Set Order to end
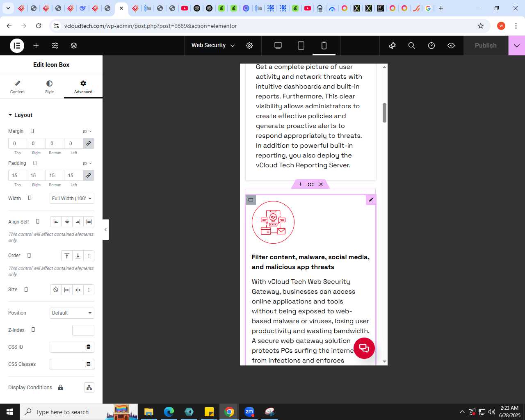 pyautogui.click(x=78, y=256)
